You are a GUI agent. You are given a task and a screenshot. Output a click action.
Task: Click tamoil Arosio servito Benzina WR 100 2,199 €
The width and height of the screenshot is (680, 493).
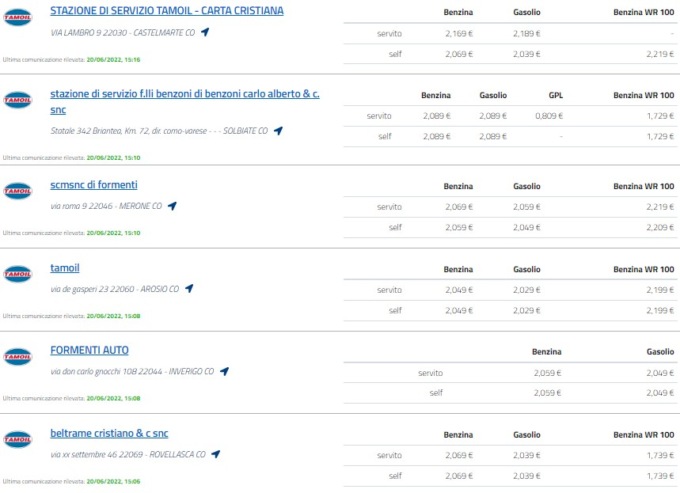(660, 290)
